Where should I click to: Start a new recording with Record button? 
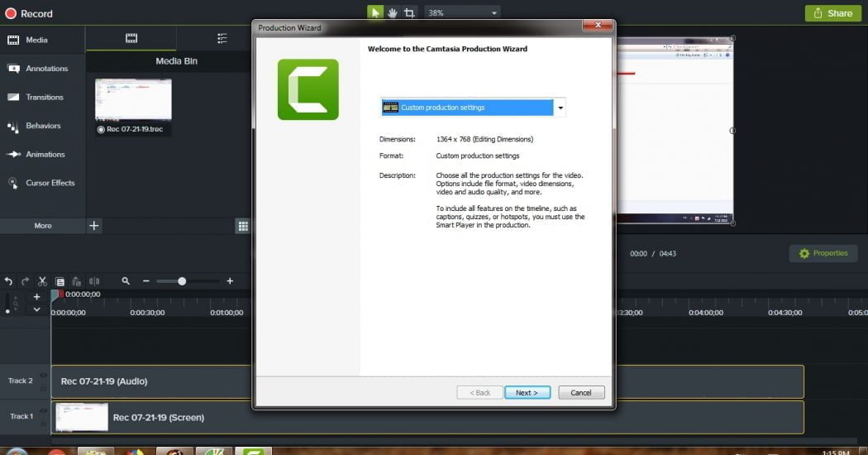[29, 13]
